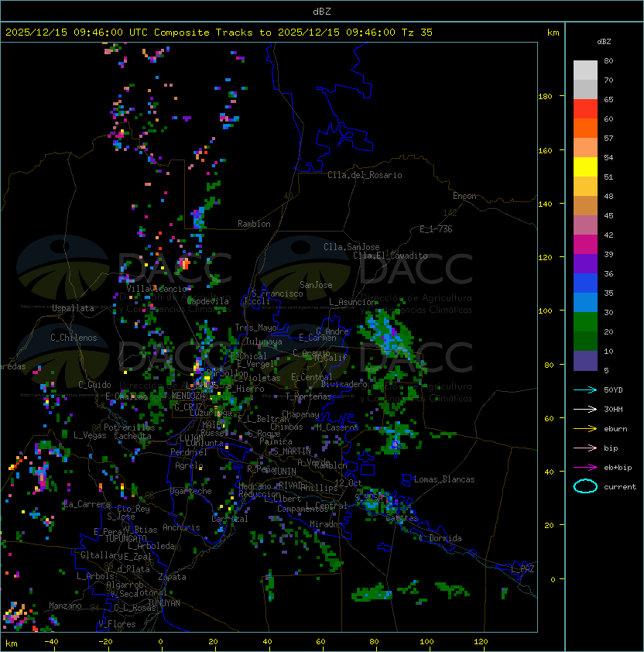Click the 'Ugarteche' map label

coord(191,491)
